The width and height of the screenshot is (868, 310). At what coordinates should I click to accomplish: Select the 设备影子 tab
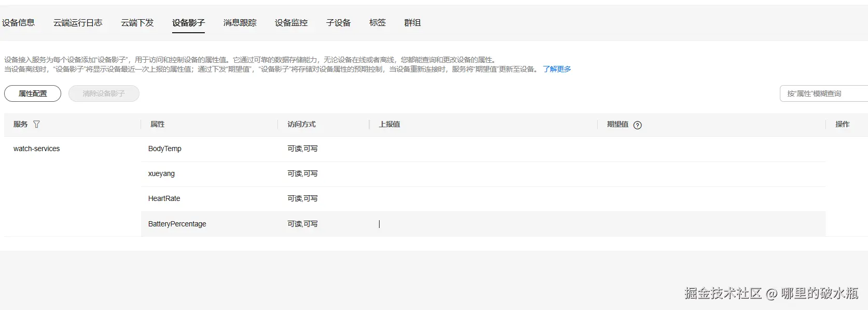click(x=188, y=23)
